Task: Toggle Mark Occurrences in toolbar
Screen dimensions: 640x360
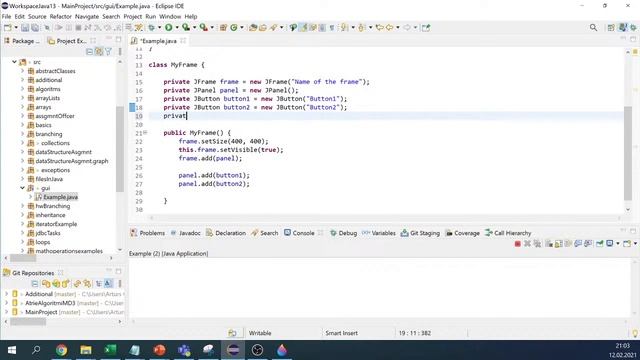Action: (303, 27)
